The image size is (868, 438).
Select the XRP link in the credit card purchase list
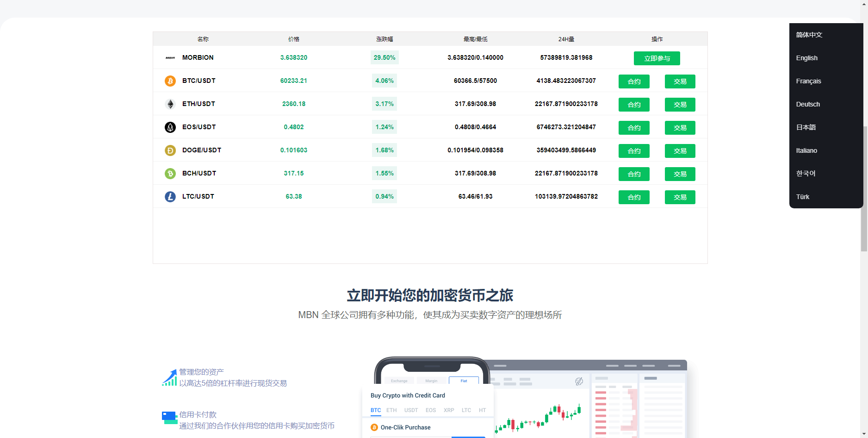pyautogui.click(x=448, y=410)
